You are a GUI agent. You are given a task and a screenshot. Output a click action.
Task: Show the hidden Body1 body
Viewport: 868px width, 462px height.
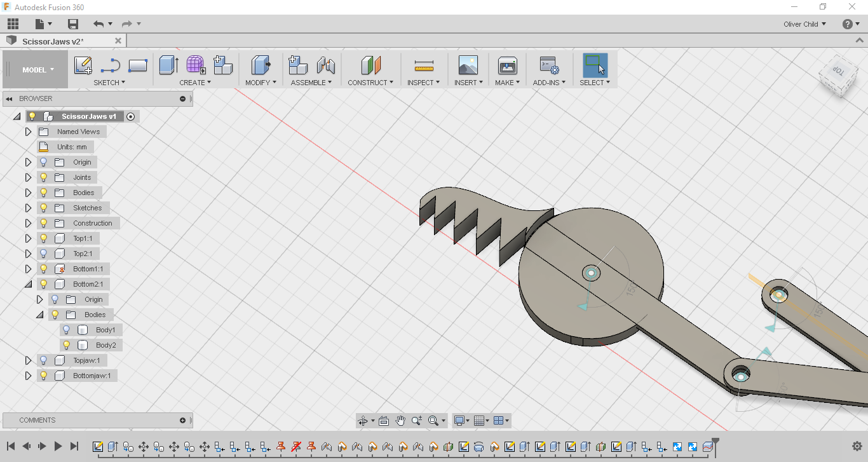tap(66, 330)
